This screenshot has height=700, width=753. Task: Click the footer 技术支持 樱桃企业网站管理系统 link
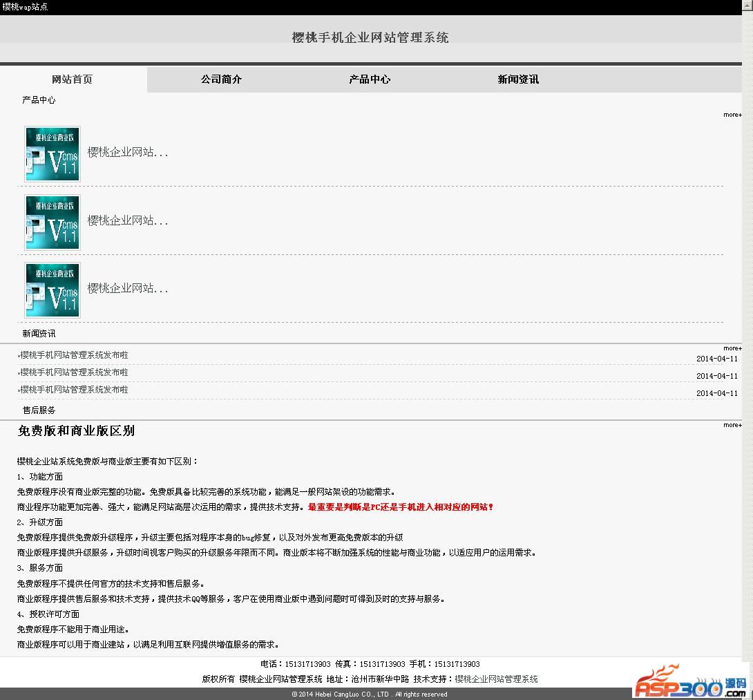point(496,679)
